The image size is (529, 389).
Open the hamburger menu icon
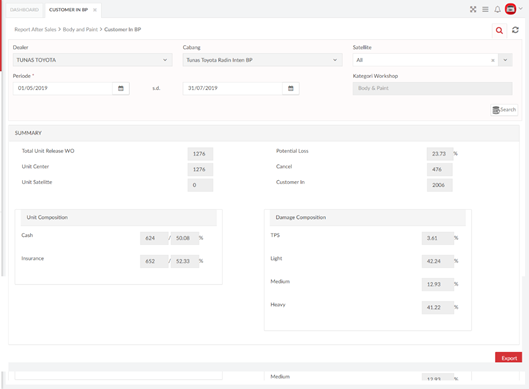point(485,9)
